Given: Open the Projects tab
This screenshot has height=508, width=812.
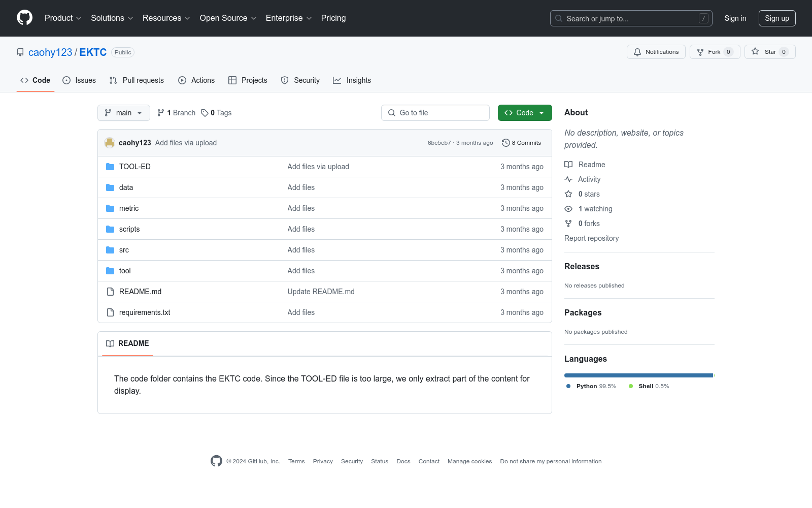Looking at the screenshot, I should pos(248,80).
